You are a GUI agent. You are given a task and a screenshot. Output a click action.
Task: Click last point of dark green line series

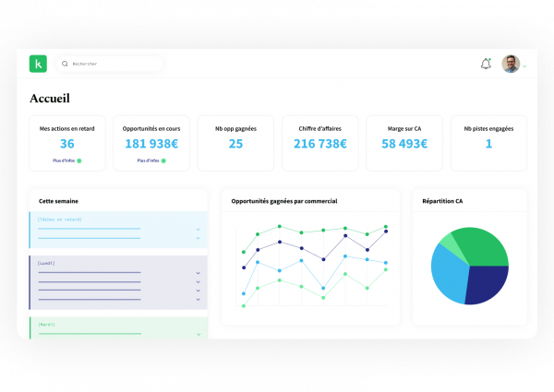click(386, 227)
